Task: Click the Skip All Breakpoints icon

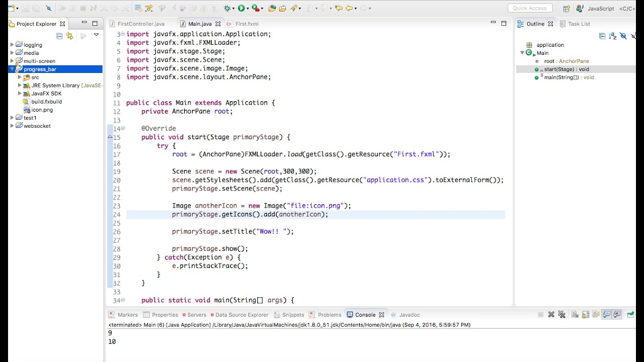Action: 49,8
